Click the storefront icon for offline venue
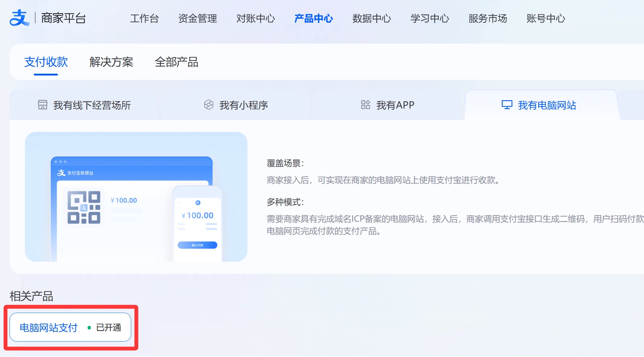Viewport: 644px width, 357px height. pos(43,105)
